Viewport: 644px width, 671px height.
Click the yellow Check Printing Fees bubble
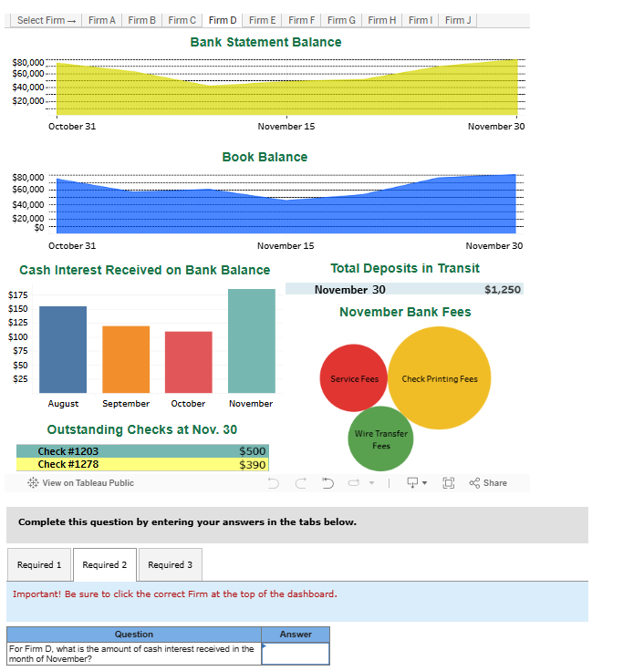point(439,378)
